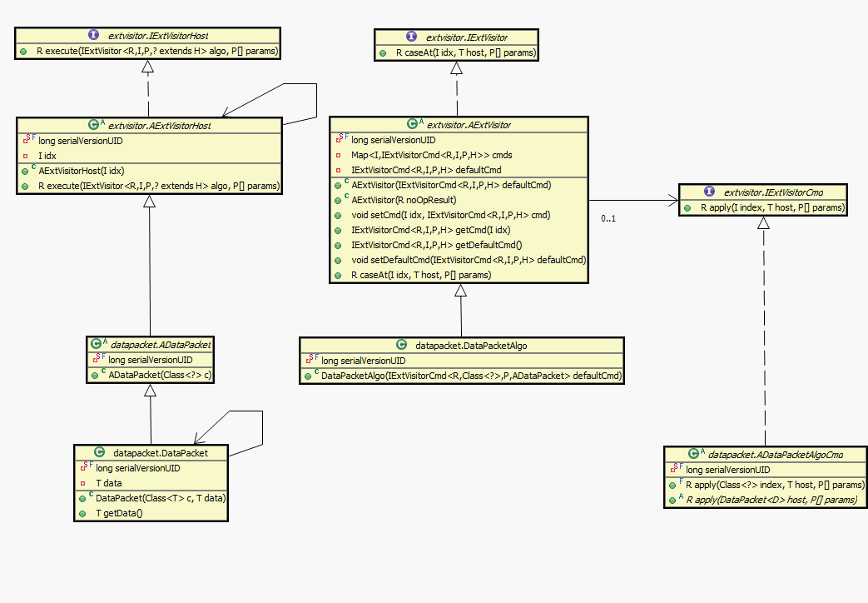Click the green class icon of datapacket.DataPacket

pyautogui.click(x=99, y=452)
